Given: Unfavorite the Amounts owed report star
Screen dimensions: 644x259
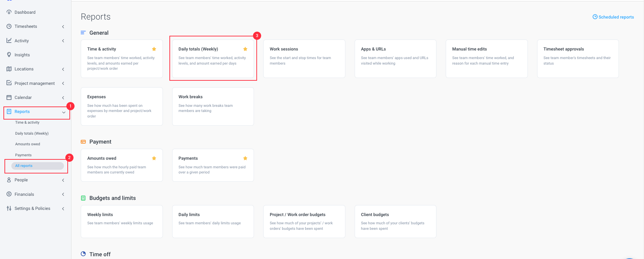Looking at the screenshot, I should [154, 158].
